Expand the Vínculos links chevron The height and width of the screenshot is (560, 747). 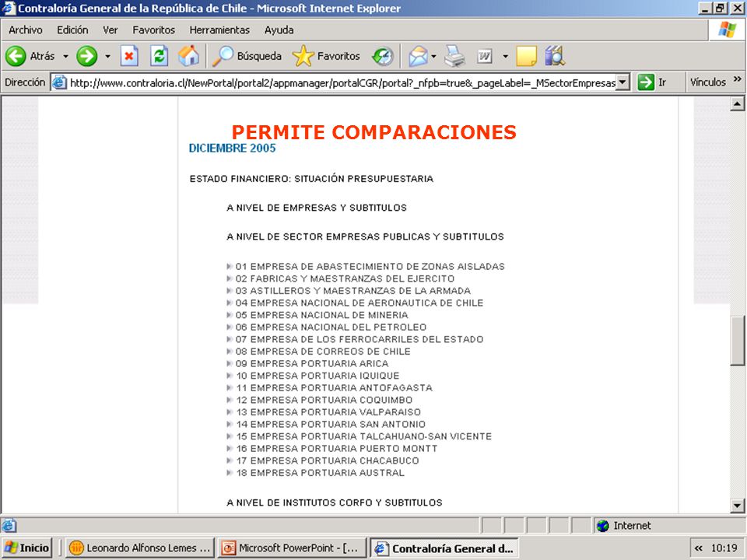pyautogui.click(x=738, y=79)
